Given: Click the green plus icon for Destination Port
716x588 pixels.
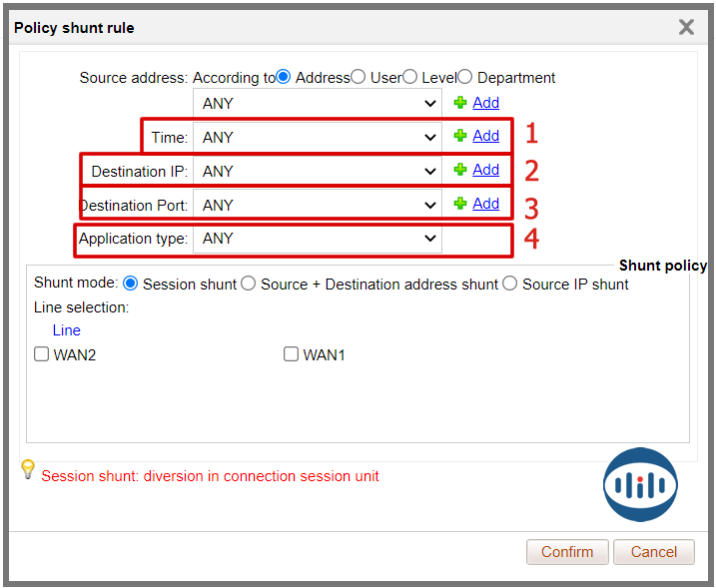Looking at the screenshot, I should (460, 205).
